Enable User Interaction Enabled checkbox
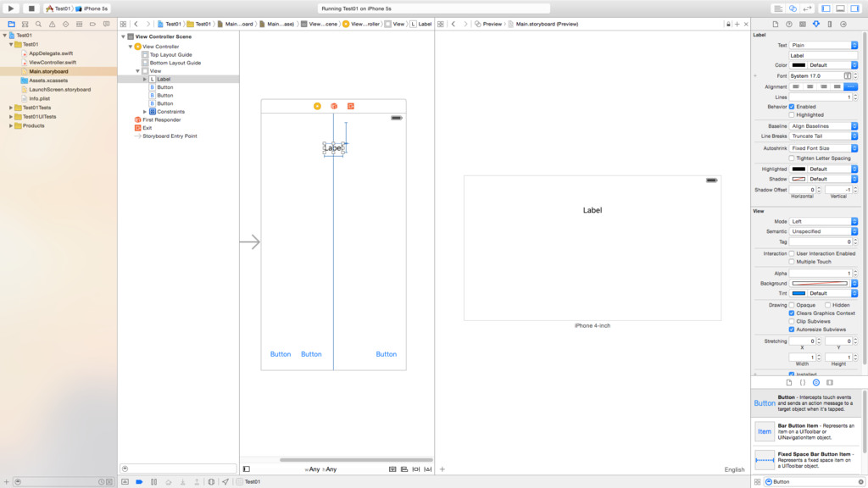This screenshot has width=868, height=488. click(792, 253)
